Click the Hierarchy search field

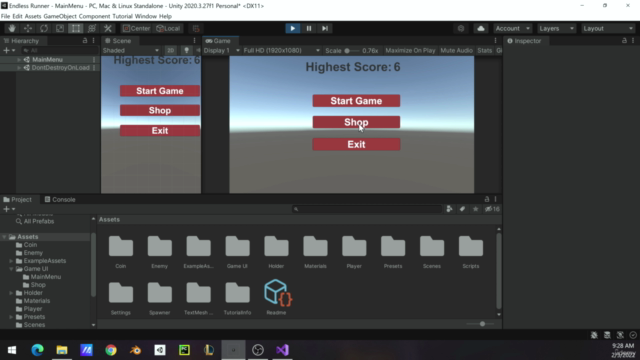pos(60,50)
